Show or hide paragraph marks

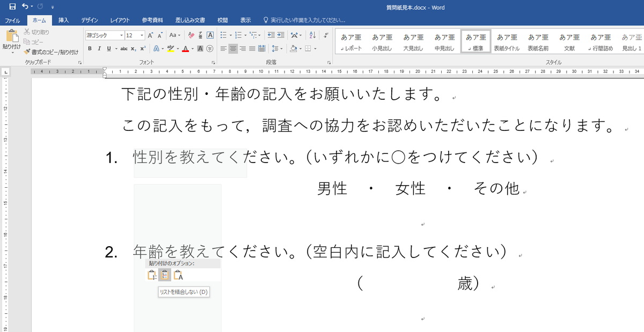click(x=326, y=35)
